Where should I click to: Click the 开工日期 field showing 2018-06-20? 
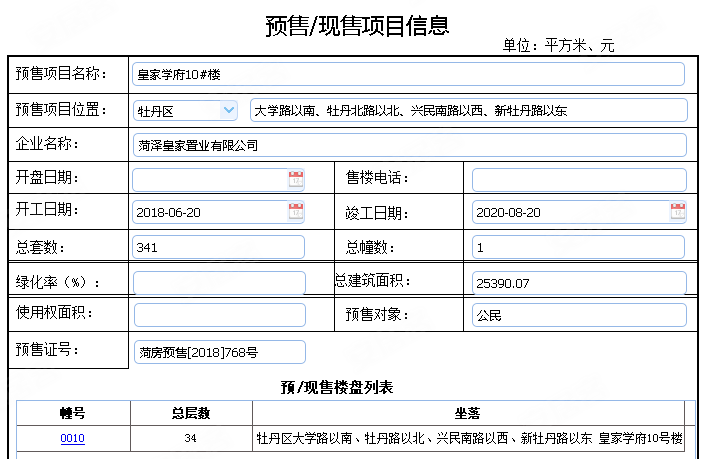[x=210, y=212]
